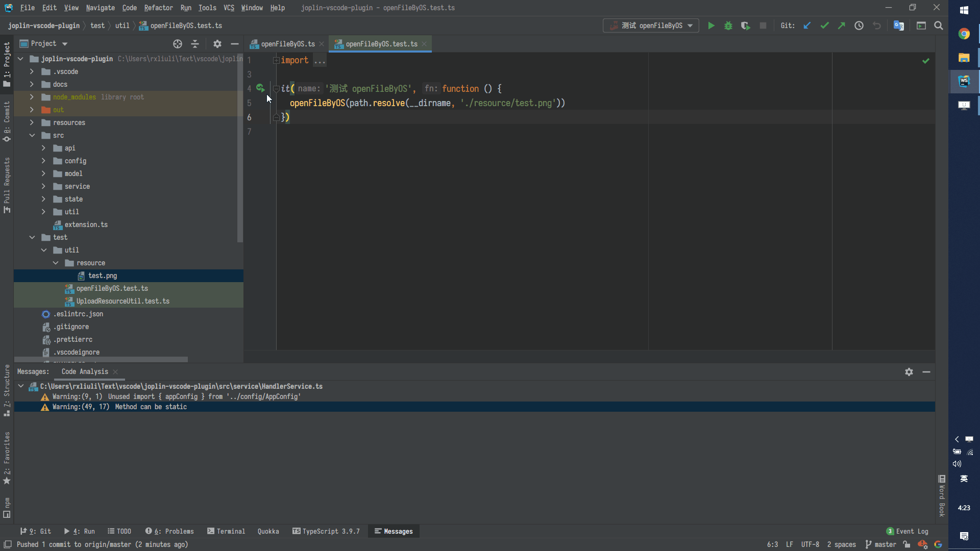Pull changes with the Git update icon

tap(807, 25)
